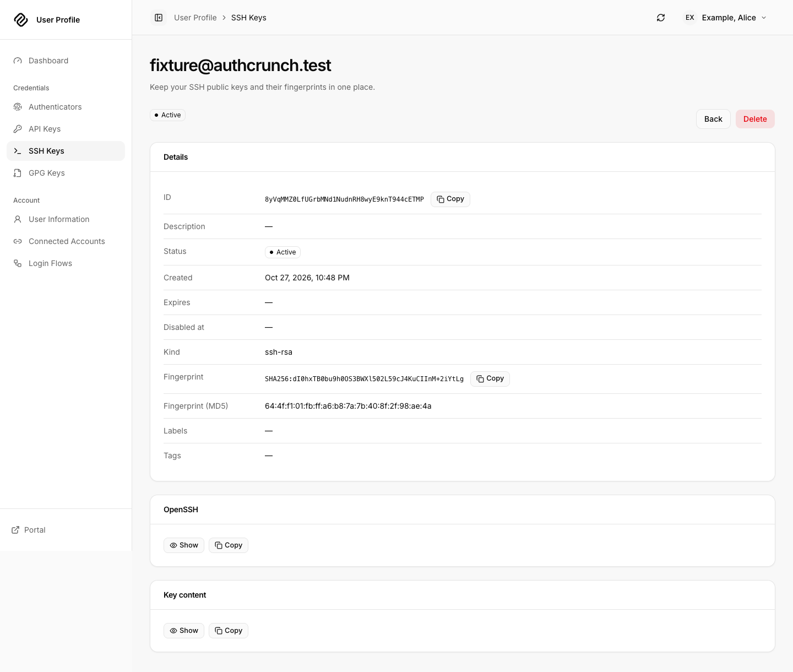Click the Active badge under the title
Screen dimensions: 793x672
click(167, 115)
